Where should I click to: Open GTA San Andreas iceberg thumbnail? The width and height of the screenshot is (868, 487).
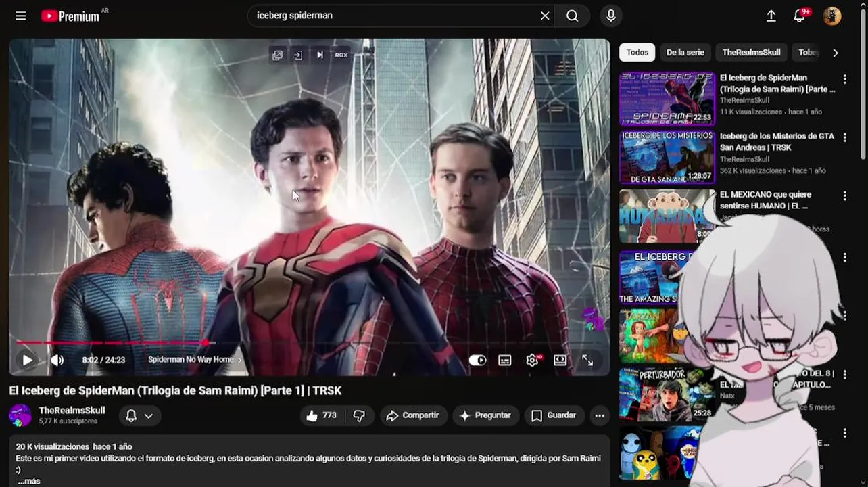tap(667, 158)
